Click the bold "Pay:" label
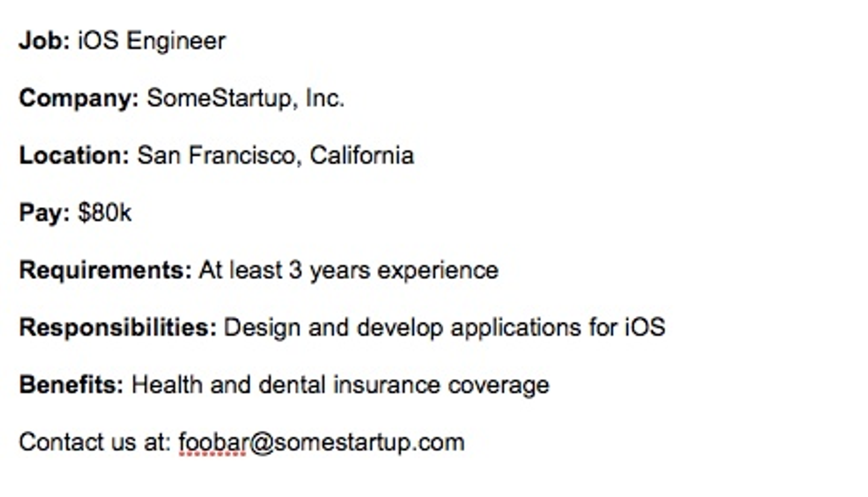The width and height of the screenshot is (868, 497). point(44,213)
